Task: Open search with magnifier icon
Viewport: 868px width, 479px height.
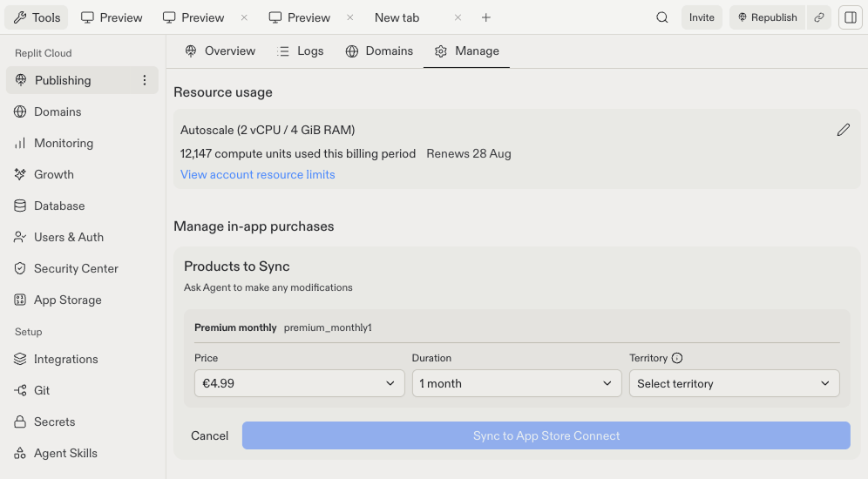Action: 662,17
